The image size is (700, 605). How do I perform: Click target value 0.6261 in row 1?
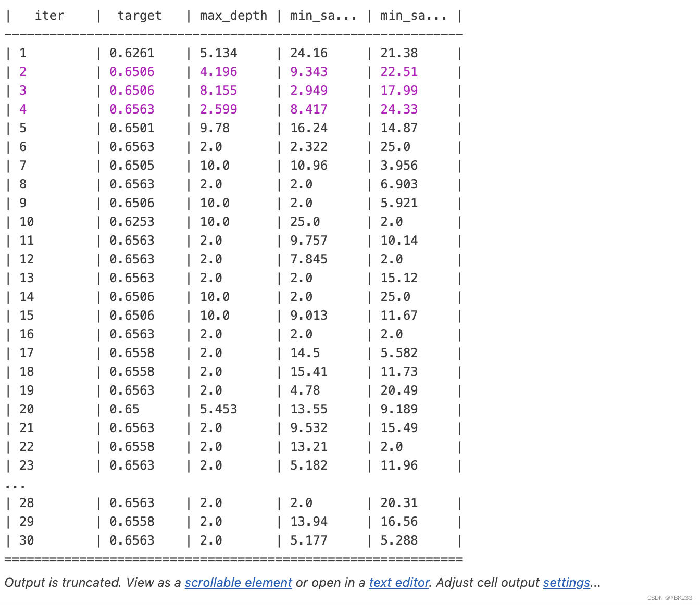click(x=132, y=53)
